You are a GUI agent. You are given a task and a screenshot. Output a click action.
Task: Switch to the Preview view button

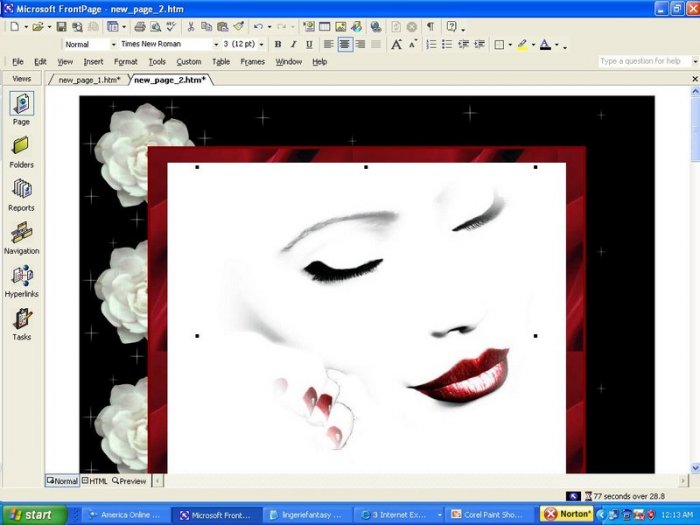click(x=129, y=481)
